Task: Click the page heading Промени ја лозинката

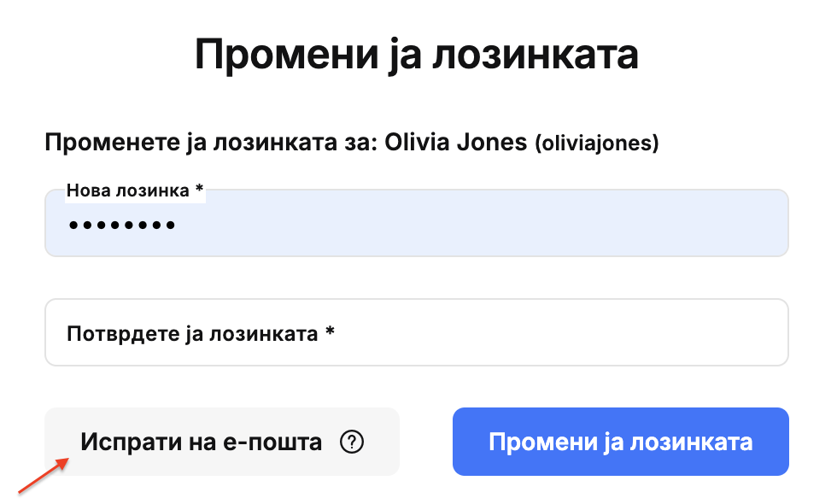Action: coord(417,55)
